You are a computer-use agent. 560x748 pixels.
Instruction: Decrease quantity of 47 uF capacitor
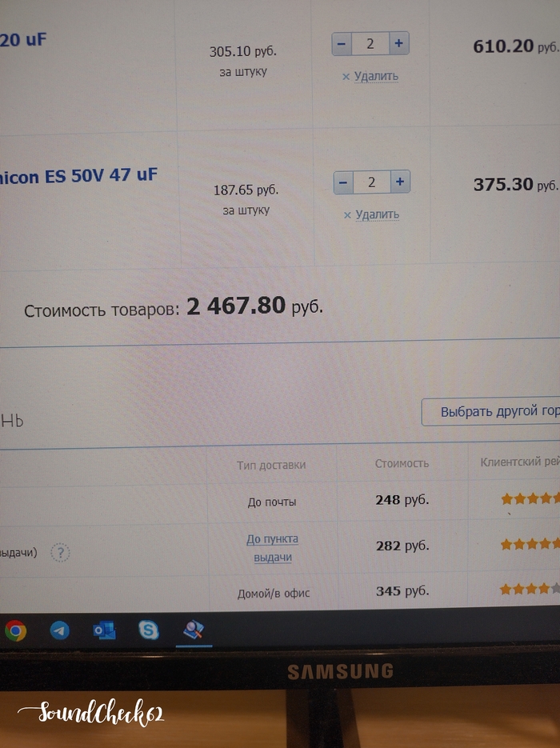pos(343,182)
